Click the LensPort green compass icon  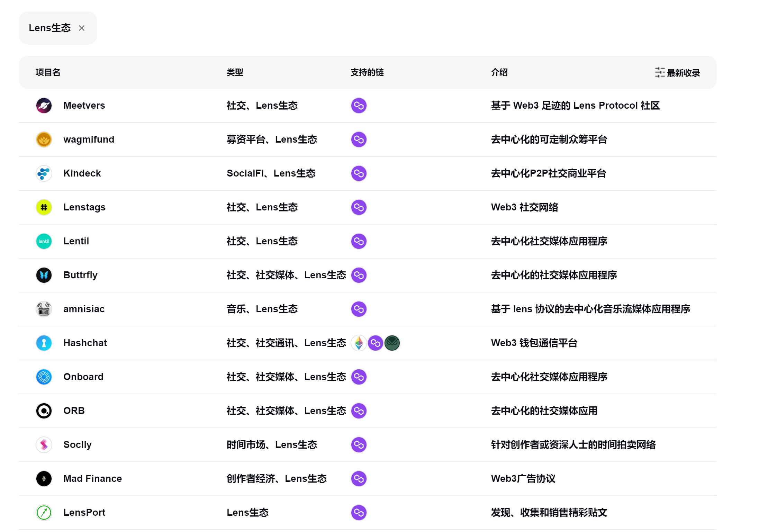pos(44,513)
